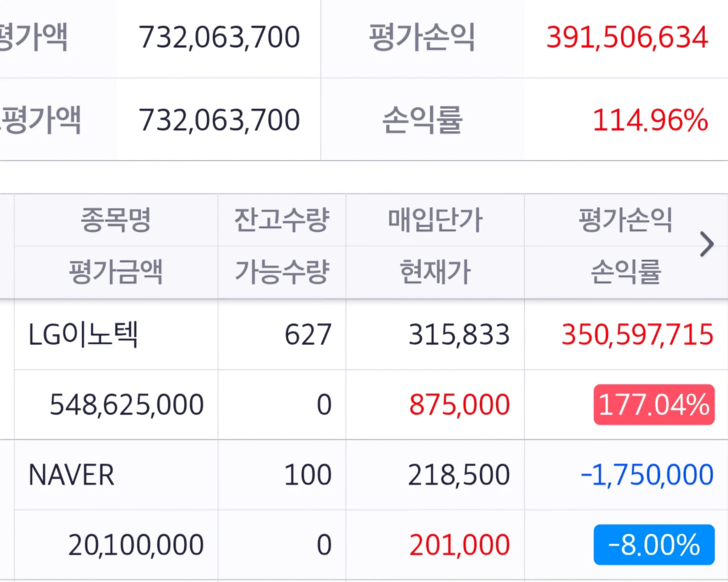Tap total profit rate 114.96%
This screenshot has width=728, height=582.
[650, 120]
